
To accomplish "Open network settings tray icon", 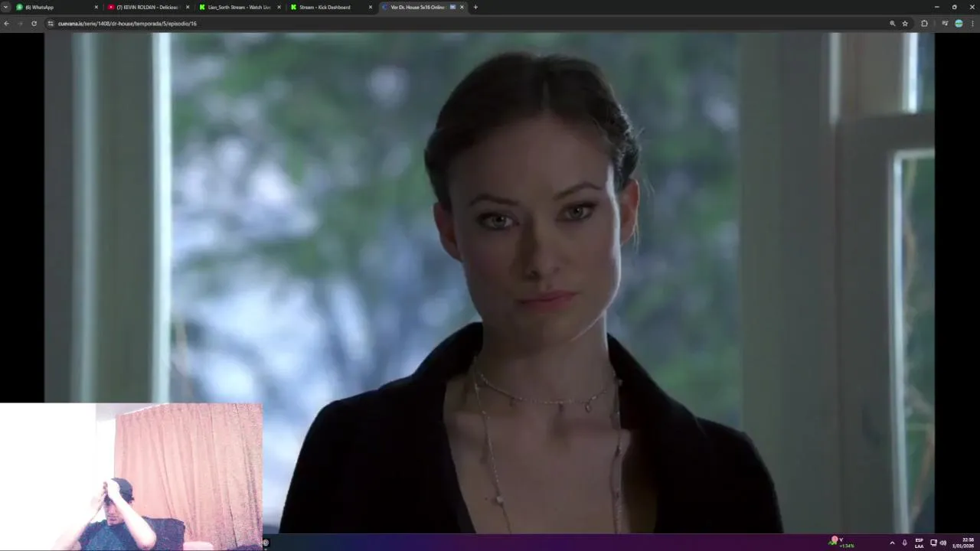I will click(933, 543).
